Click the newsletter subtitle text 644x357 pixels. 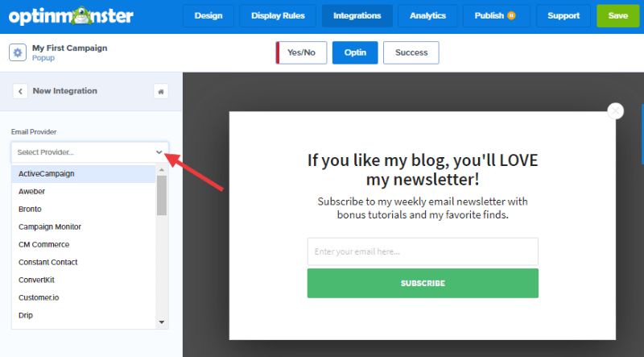[x=423, y=208]
